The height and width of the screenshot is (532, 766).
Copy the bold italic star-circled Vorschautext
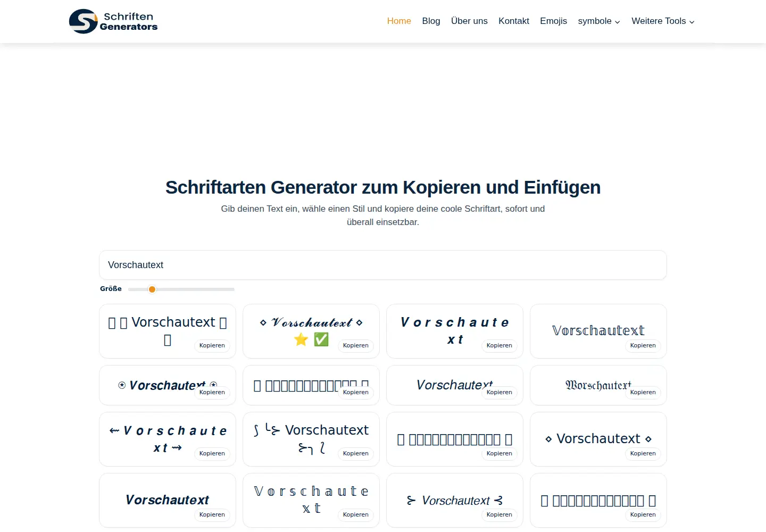[x=212, y=392]
